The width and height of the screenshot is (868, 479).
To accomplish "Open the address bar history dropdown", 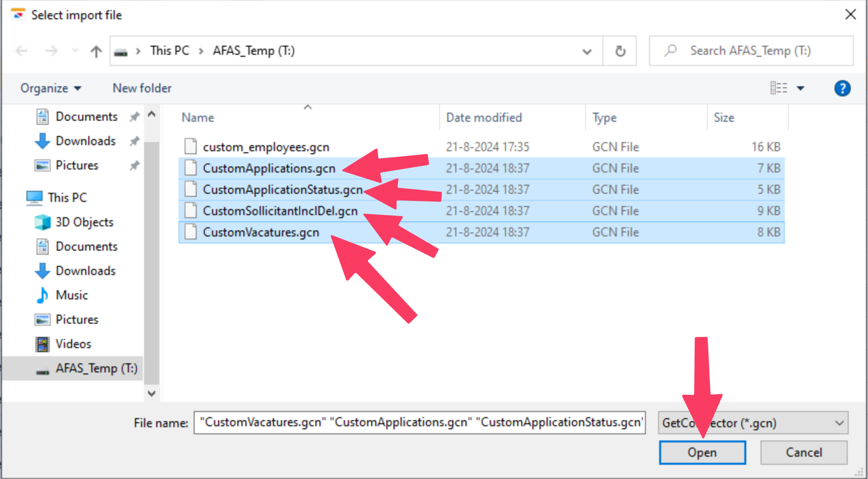I will 587,51.
